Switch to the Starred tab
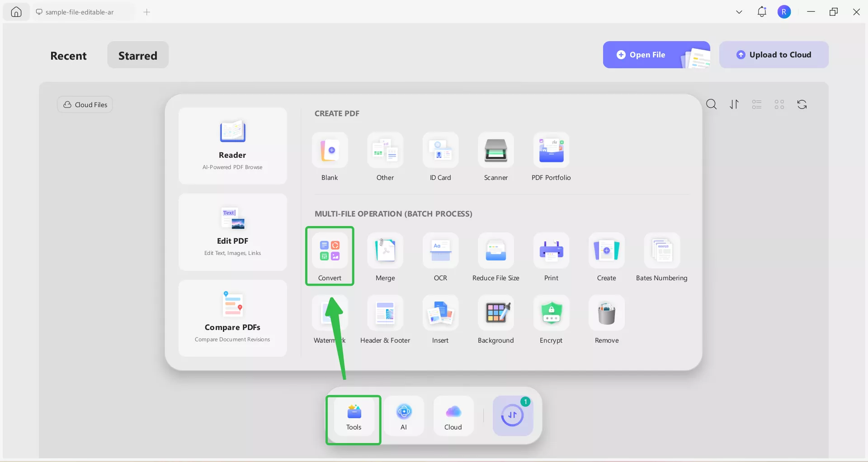Screen dimensions: 868x462 138,56
